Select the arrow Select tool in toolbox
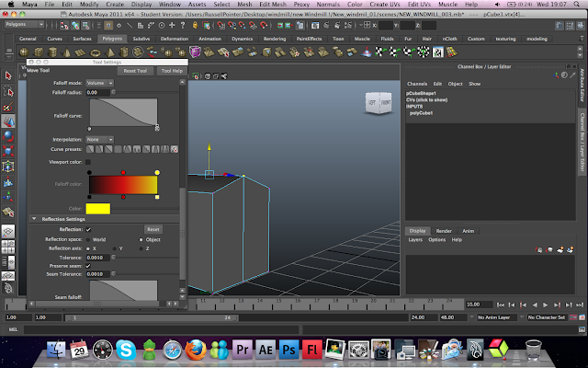The width and height of the screenshot is (588, 368). [8, 75]
